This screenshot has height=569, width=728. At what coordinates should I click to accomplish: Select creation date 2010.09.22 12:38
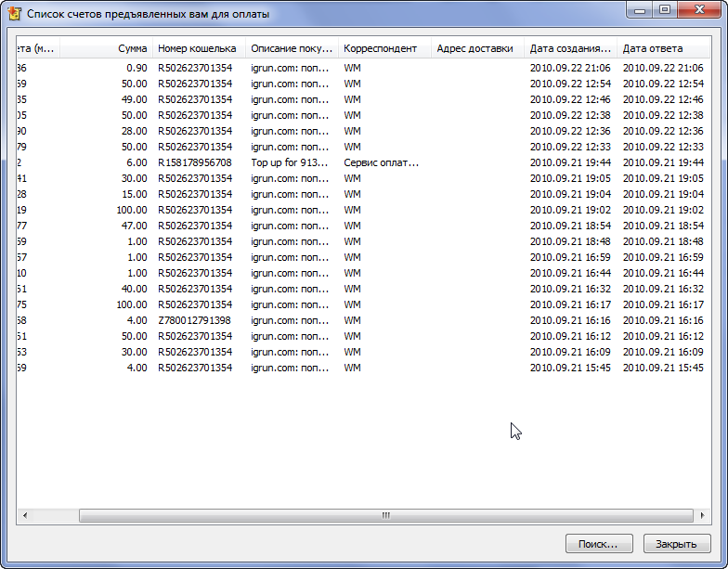click(570, 115)
